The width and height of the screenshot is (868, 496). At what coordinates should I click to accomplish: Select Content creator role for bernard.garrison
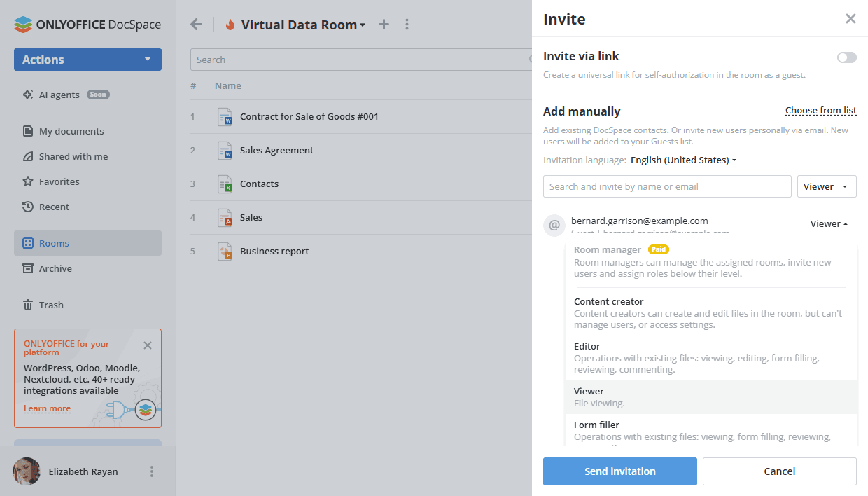pos(608,301)
